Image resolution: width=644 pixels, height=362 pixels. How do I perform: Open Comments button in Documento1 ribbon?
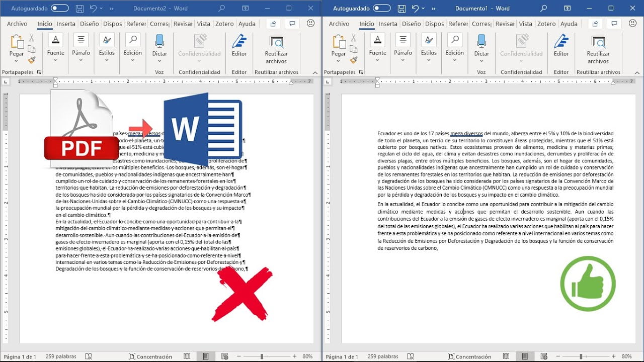coord(614,24)
